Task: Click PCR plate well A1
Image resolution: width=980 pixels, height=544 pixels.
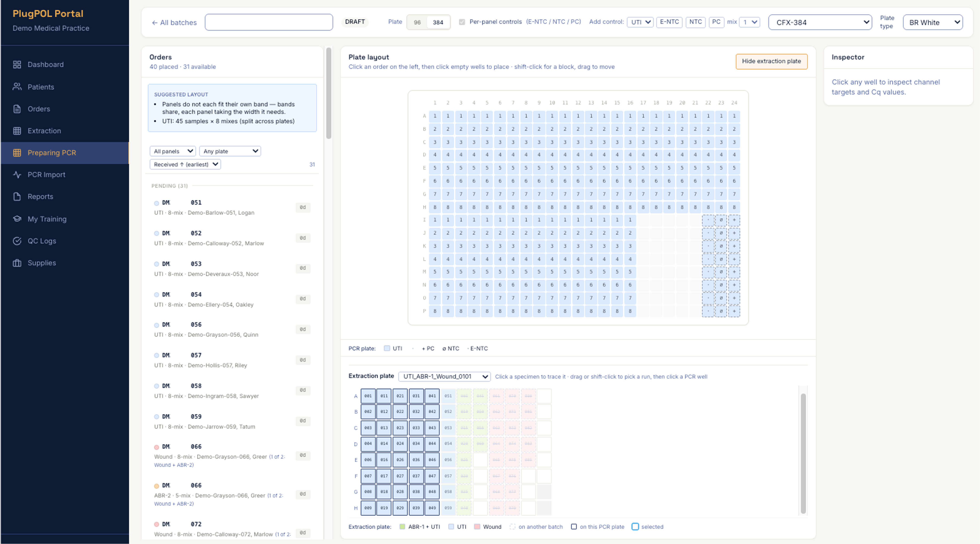Action: coord(435,116)
